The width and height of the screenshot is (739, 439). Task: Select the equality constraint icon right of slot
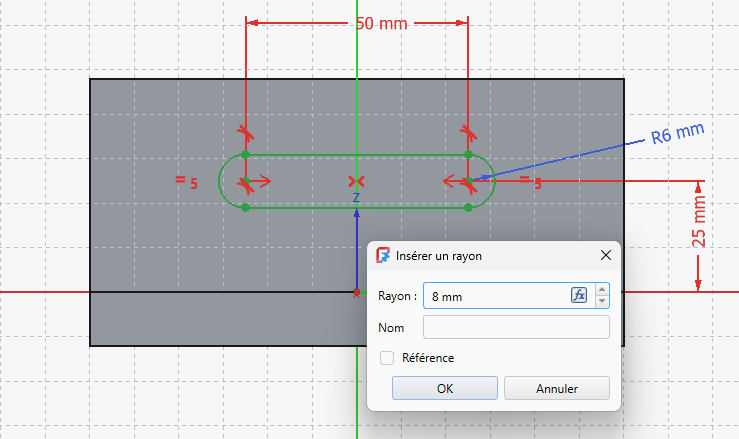pos(530,181)
